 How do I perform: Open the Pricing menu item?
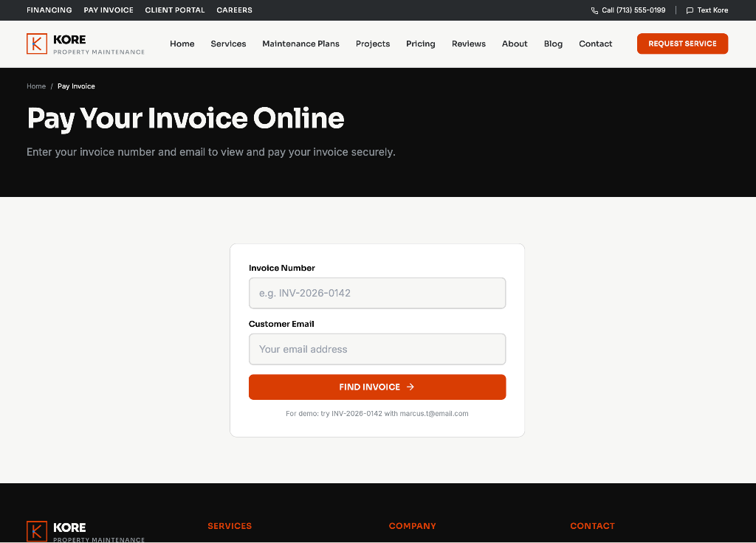coord(420,44)
